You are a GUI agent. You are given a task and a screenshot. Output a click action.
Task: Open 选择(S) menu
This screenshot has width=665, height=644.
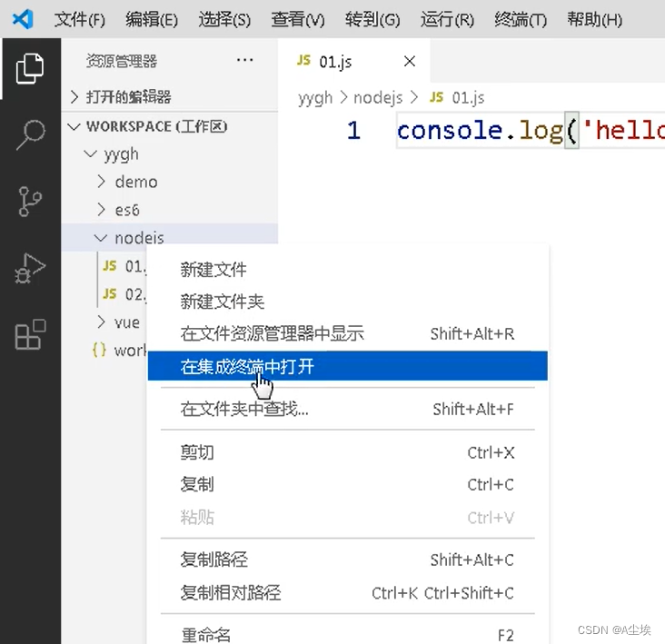[224, 19]
